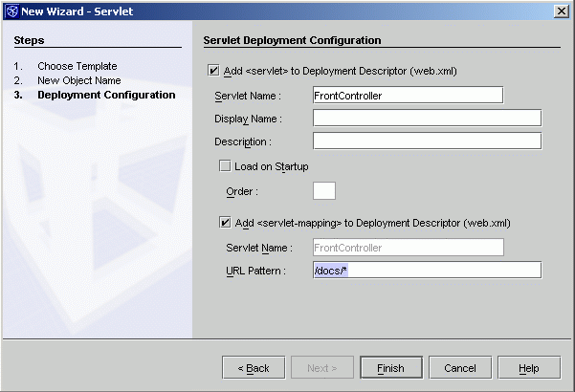575x392 pixels.
Task: Click the disabled Next button
Action: tap(321, 368)
